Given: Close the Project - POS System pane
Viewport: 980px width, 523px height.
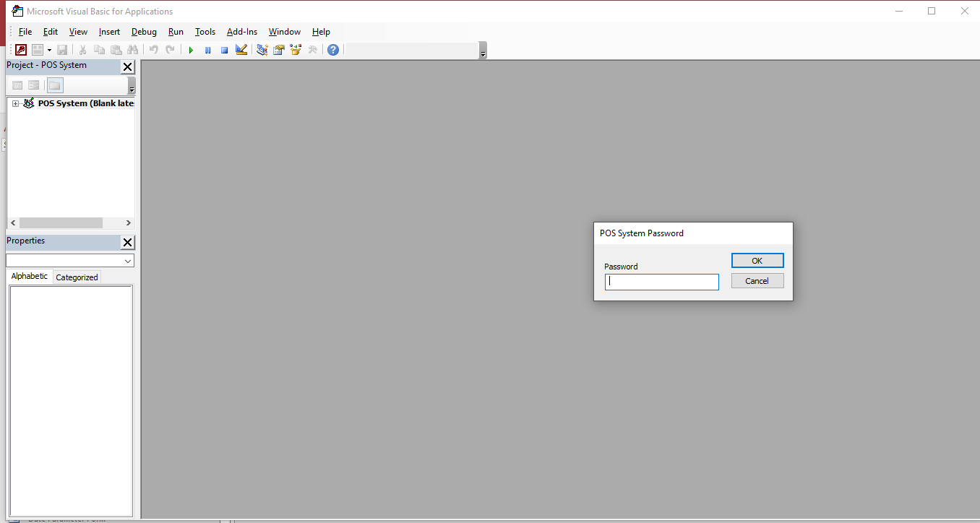Looking at the screenshot, I should coord(127,67).
